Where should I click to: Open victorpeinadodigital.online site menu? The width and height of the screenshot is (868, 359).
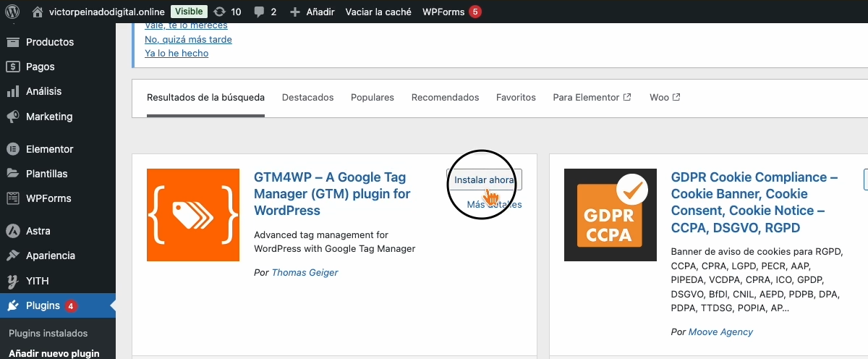pyautogui.click(x=107, y=12)
